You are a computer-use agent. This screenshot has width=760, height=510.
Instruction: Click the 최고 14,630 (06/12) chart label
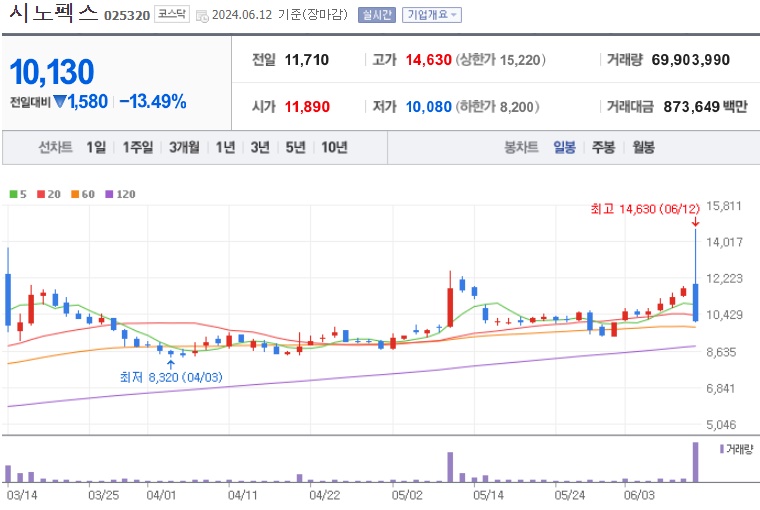click(x=645, y=209)
